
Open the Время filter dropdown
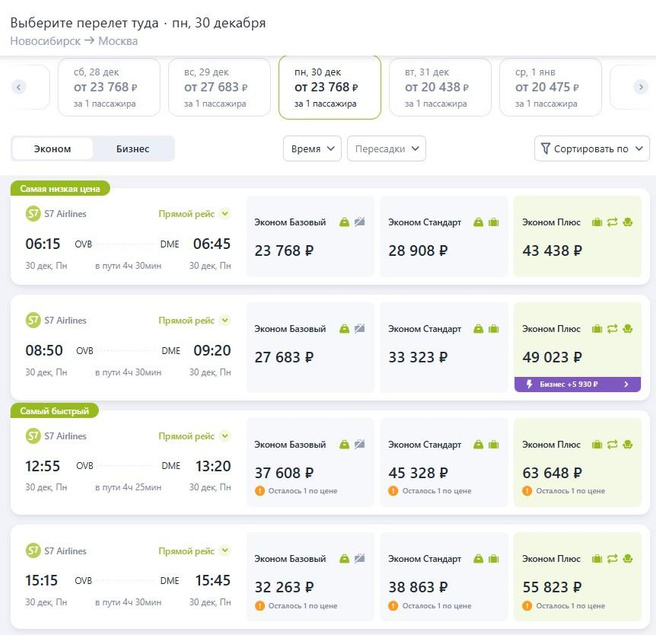312,149
